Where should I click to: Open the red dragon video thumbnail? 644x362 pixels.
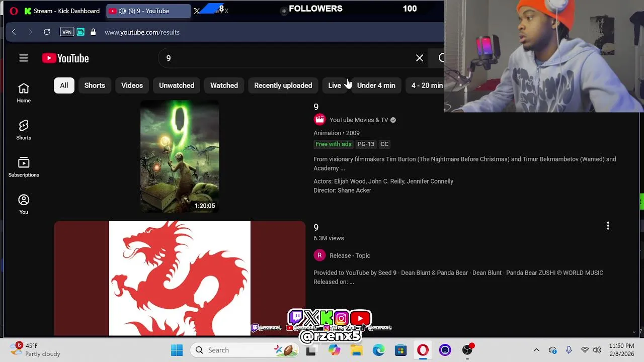[180, 278]
